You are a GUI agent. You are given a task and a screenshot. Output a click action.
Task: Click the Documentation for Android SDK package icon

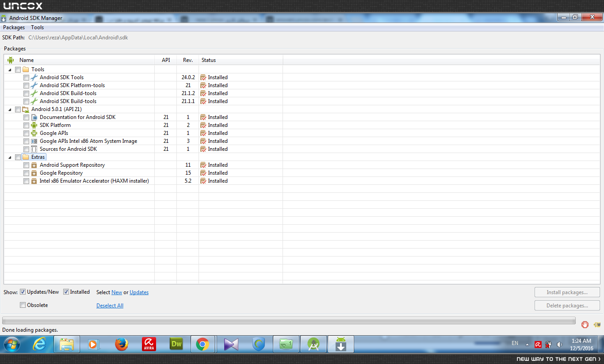34,117
